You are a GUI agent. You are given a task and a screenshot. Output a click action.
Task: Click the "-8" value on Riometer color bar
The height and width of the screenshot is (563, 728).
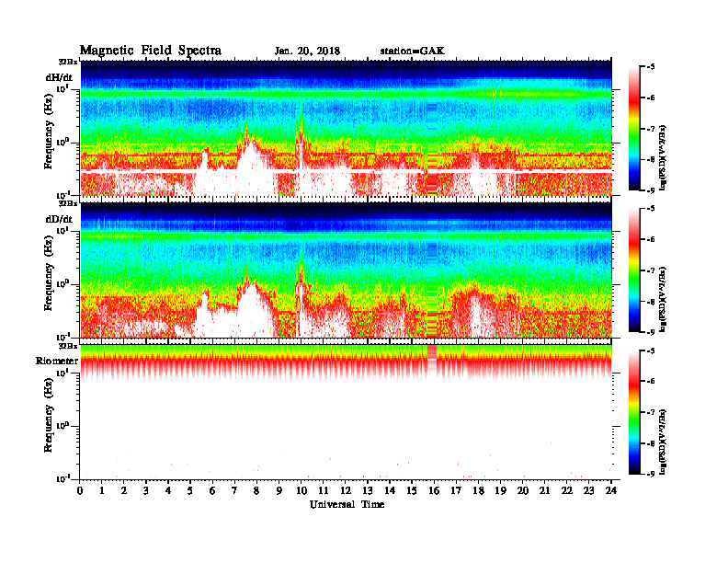pyautogui.click(x=650, y=443)
